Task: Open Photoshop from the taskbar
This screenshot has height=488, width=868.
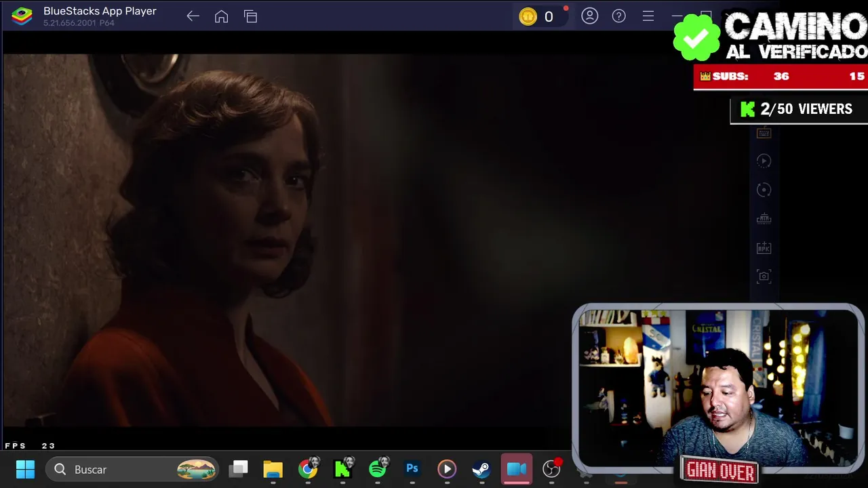Action: 412,469
